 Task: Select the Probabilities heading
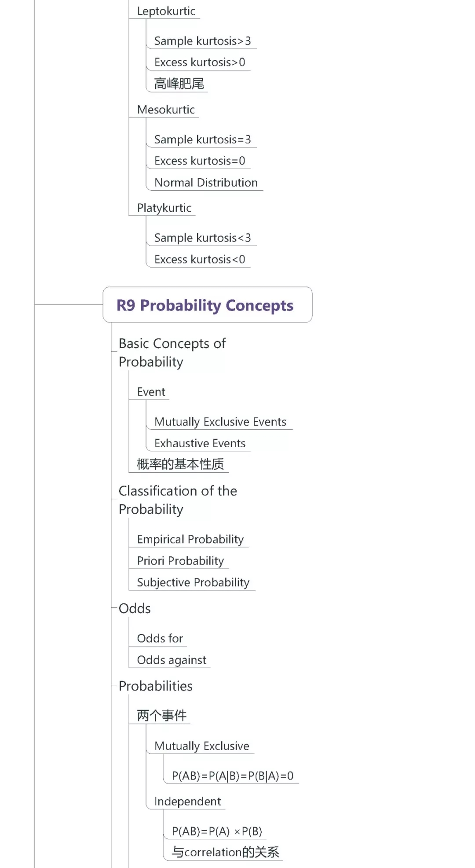[x=155, y=686]
